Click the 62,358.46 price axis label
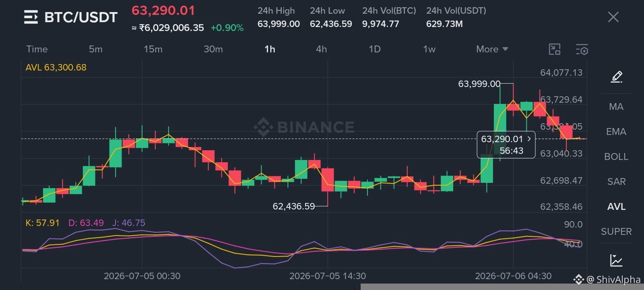Screen dimensions: 644x290 561,207
